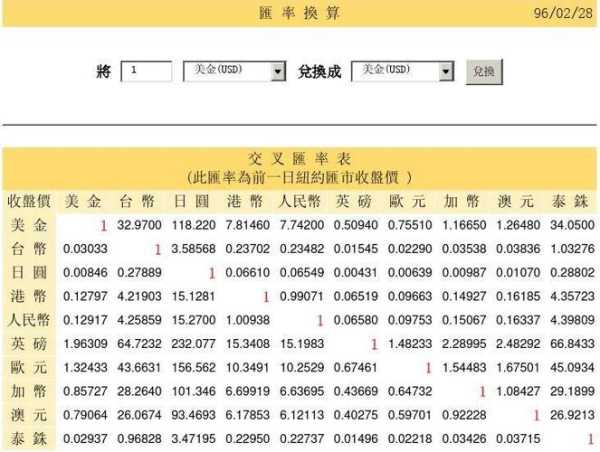The image size is (600, 452).
Task: Click the 26.9213 rate cell
Action: click(x=573, y=414)
